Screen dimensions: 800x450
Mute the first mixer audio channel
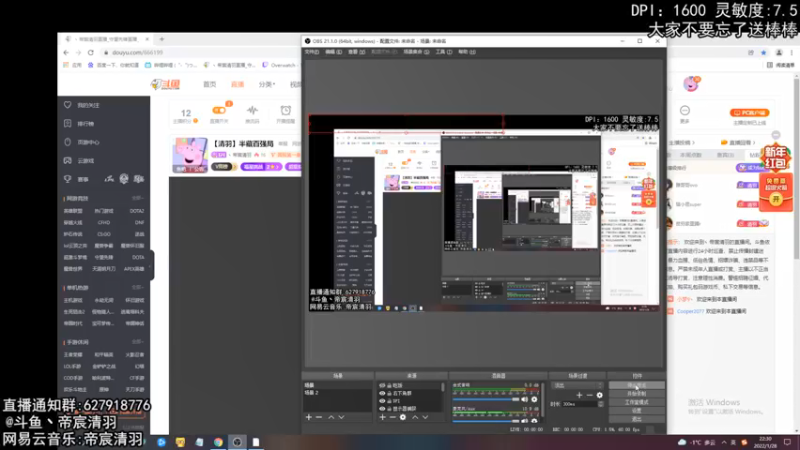click(524, 399)
